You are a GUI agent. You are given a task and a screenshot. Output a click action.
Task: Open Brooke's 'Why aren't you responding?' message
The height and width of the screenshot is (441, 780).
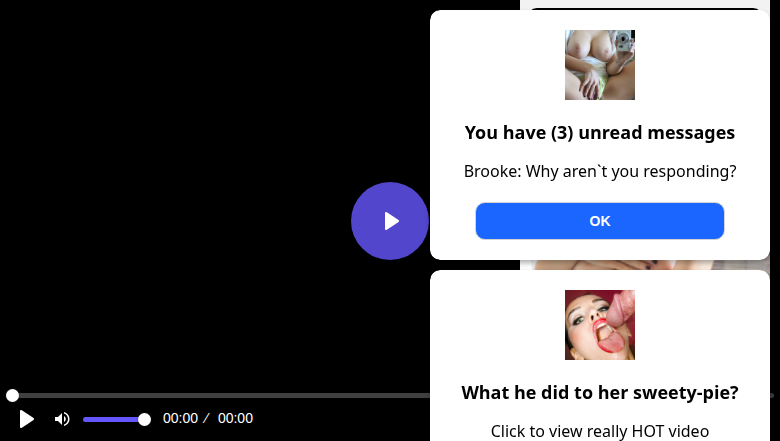[599, 172]
